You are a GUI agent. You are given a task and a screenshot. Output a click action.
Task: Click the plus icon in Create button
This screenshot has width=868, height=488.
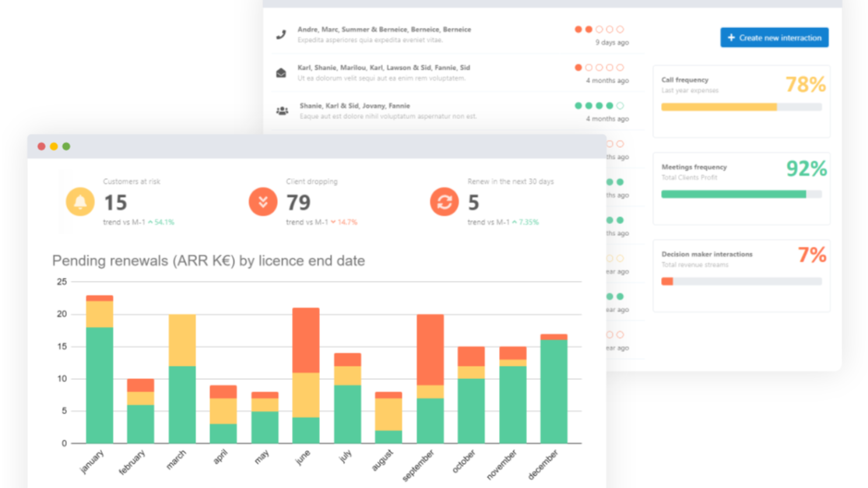pos(731,37)
